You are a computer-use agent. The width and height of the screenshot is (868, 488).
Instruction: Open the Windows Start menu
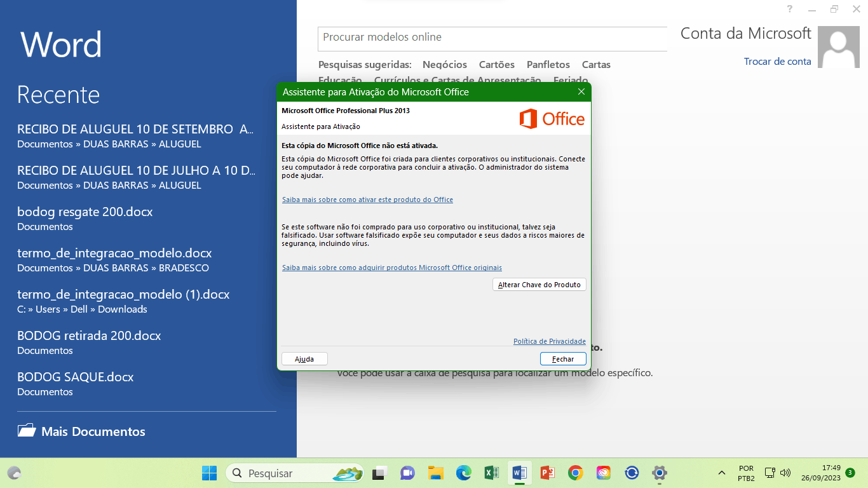coord(209,473)
